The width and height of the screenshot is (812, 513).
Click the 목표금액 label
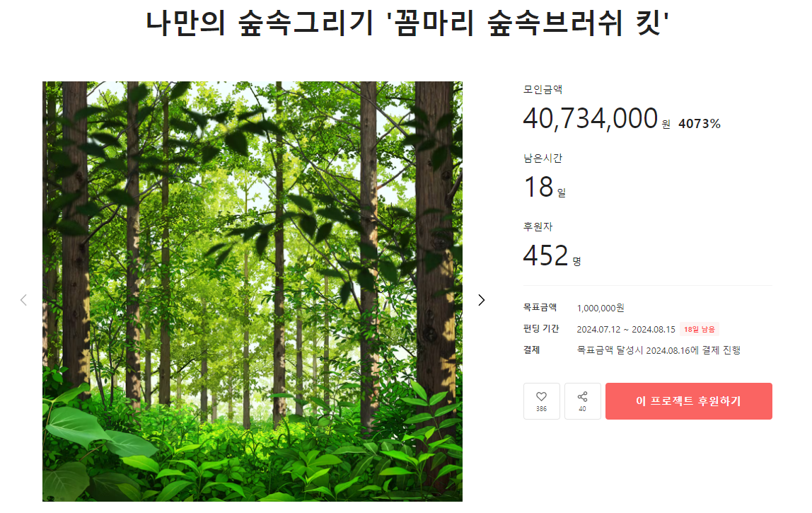540,307
